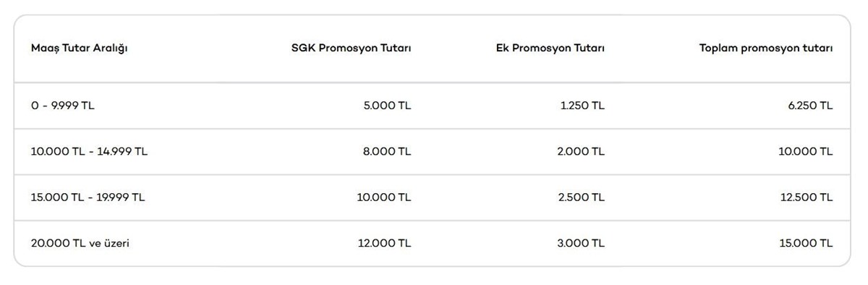Select the 12.500 TL total amount

[x=806, y=197]
